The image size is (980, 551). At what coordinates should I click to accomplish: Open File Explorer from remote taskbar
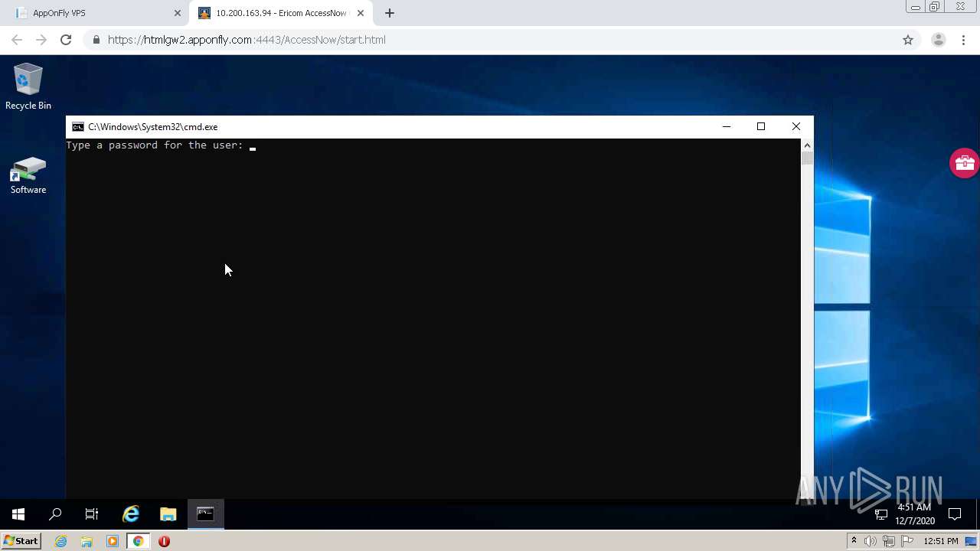tap(168, 514)
